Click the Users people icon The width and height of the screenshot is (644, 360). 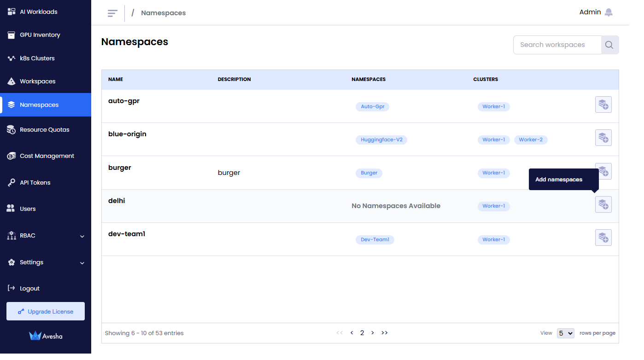(11, 209)
